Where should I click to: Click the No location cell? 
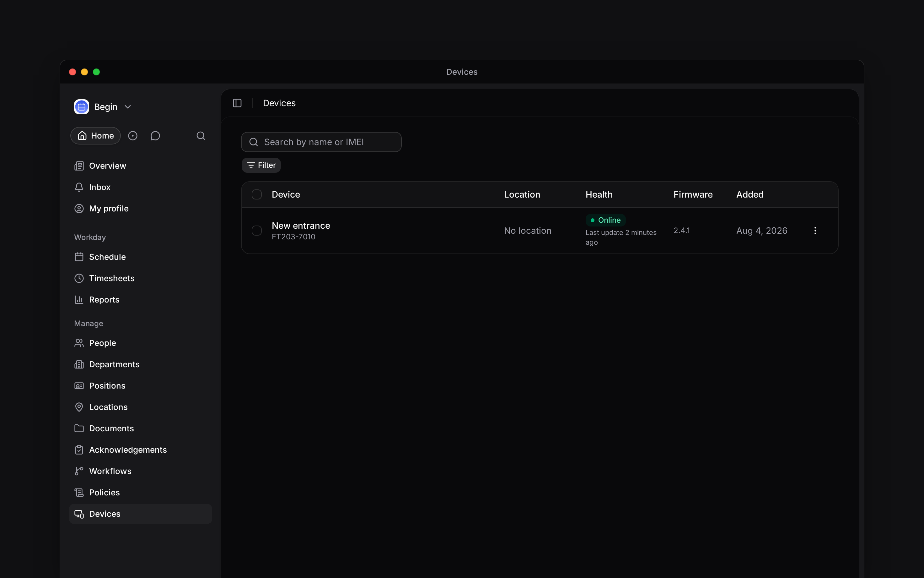click(528, 231)
